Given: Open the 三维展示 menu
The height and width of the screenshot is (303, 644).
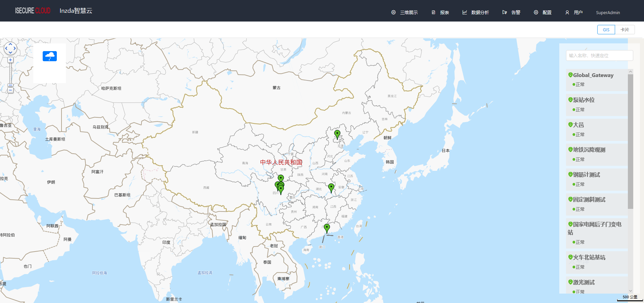Looking at the screenshot, I should click(x=405, y=12).
